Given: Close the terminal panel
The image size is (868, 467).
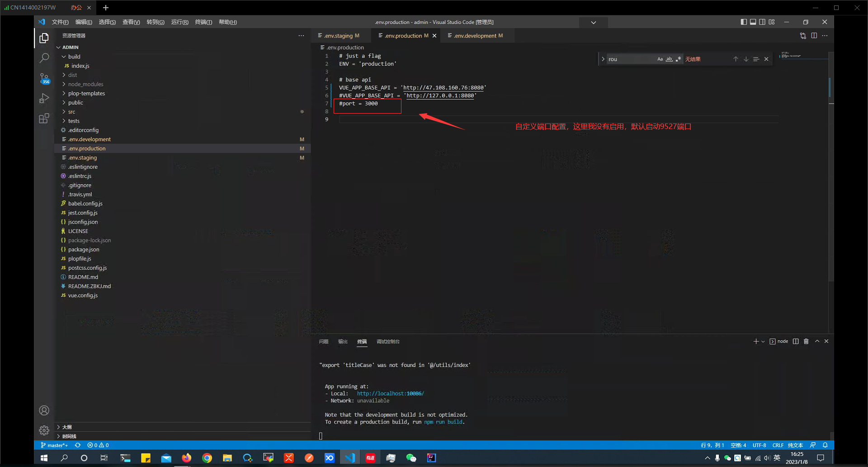Looking at the screenshot, I should tap(826, 341).
